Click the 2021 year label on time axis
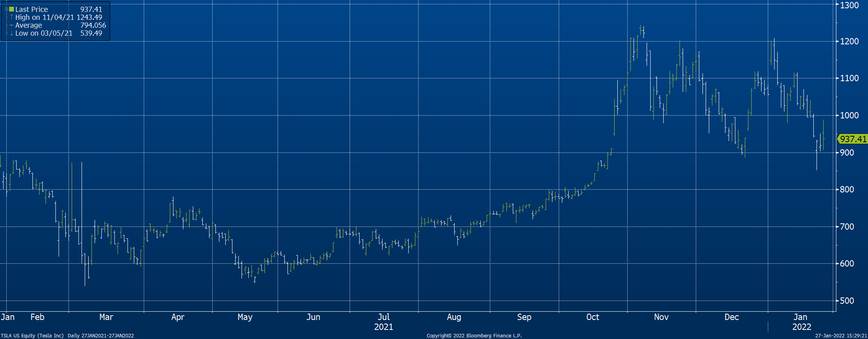Screen dimensions: 868x339 pos(384,327)
